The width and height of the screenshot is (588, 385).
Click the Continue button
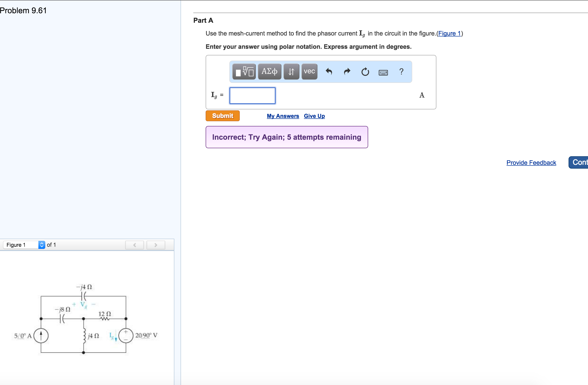pos(581,162)
